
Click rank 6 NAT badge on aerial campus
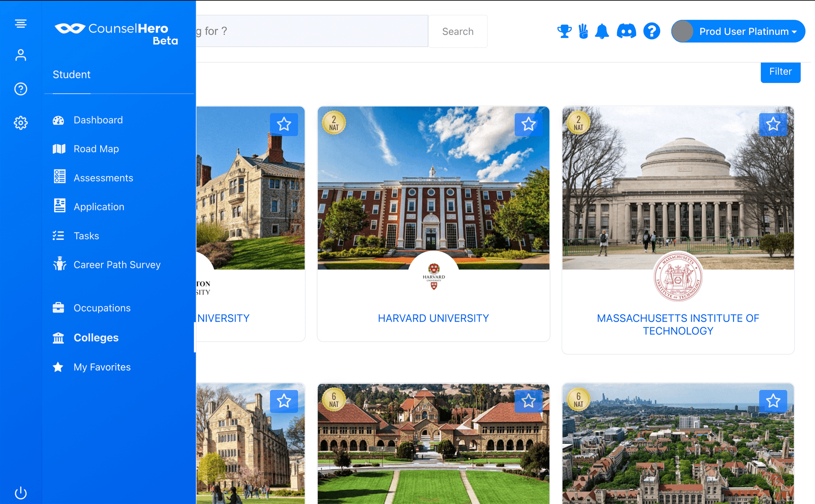579,400
